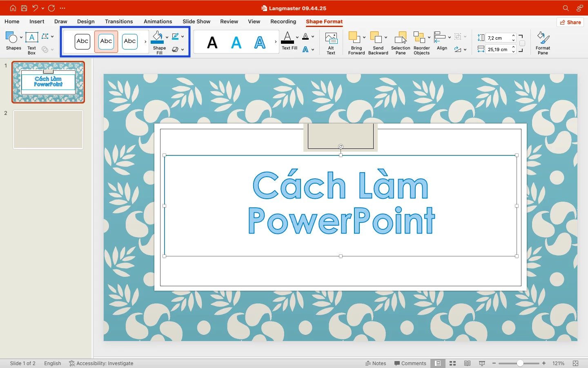Open the Slide Show tab
Viewport: 588px width, 368px height.
(196, 21)
